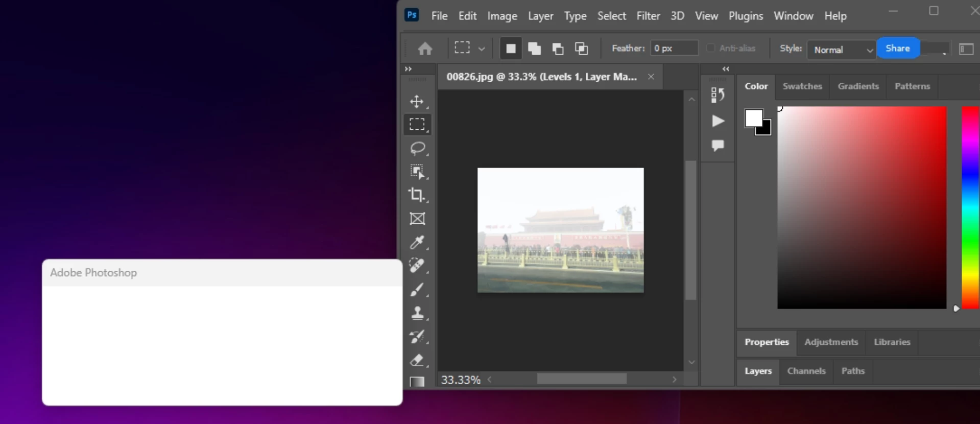Toggle the Anti-alias checkbox
Screen dimensions: 980x424
click(710, 48)
